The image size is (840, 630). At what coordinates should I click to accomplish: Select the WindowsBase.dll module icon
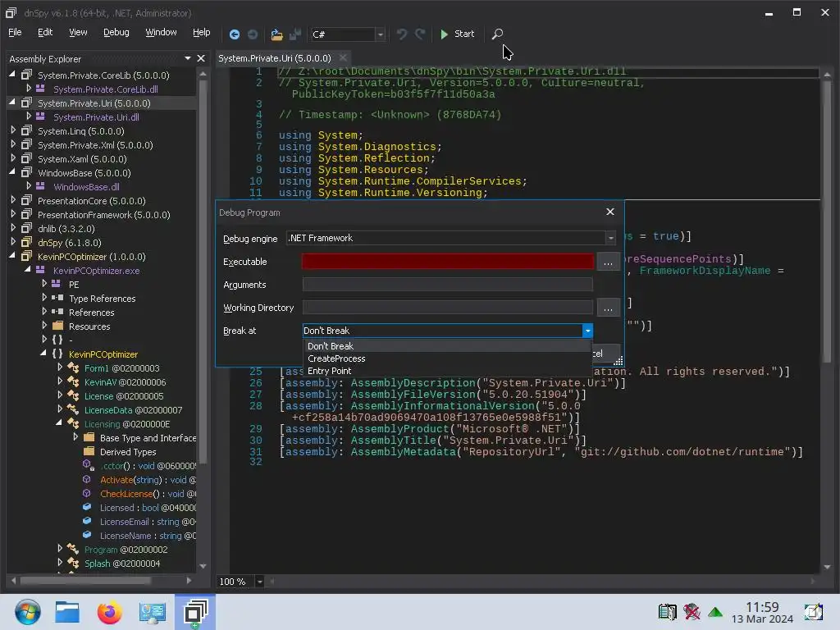(41, 186)
